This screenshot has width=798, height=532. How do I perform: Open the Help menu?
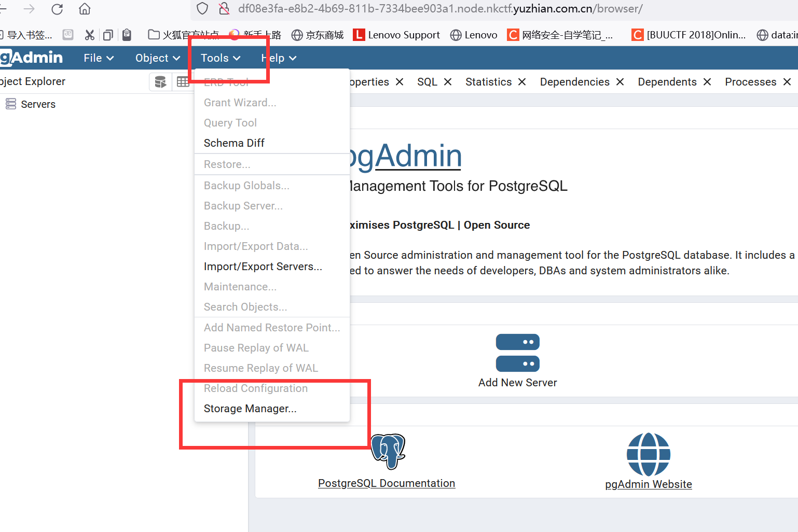[279, 58]
